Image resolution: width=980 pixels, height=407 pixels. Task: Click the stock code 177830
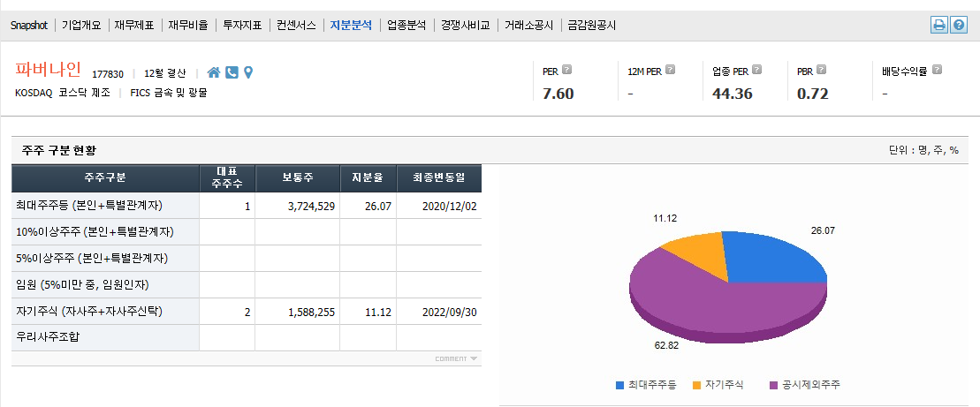point(108,74)
